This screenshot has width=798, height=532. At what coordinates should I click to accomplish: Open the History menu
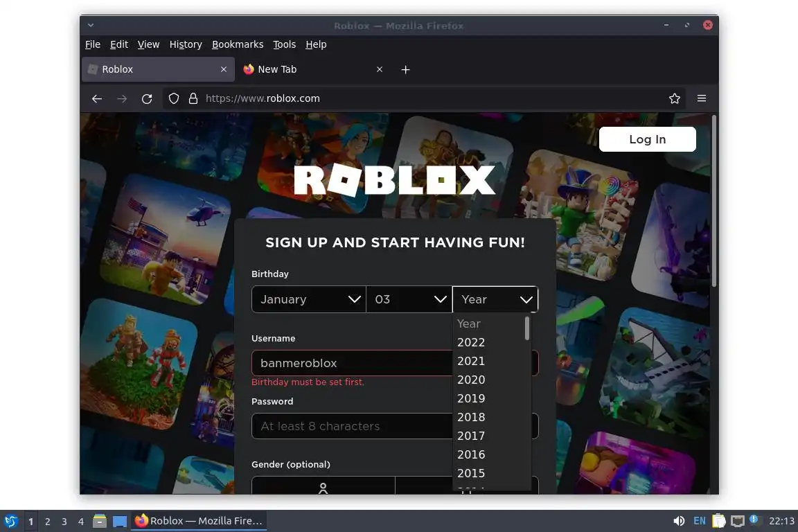(186, 44)
